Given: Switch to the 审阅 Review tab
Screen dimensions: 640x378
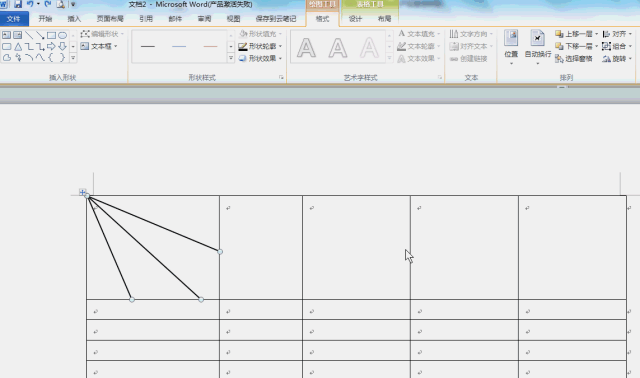Looking at the screenshot, I should click(x=204, y=19).
